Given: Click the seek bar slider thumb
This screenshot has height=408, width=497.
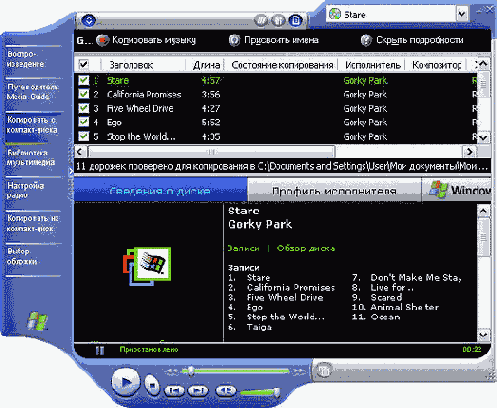Looking at the screenshot, I should [191, 371].
